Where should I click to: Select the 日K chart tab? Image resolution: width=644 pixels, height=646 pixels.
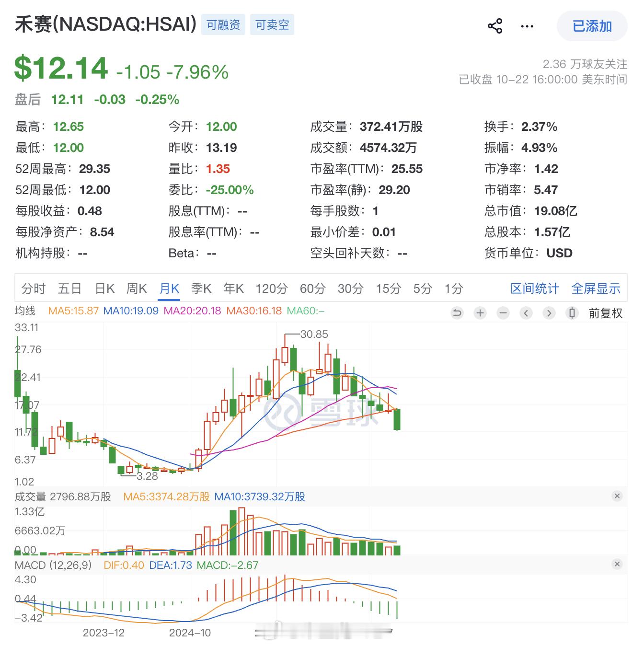[x=105, y=288]
